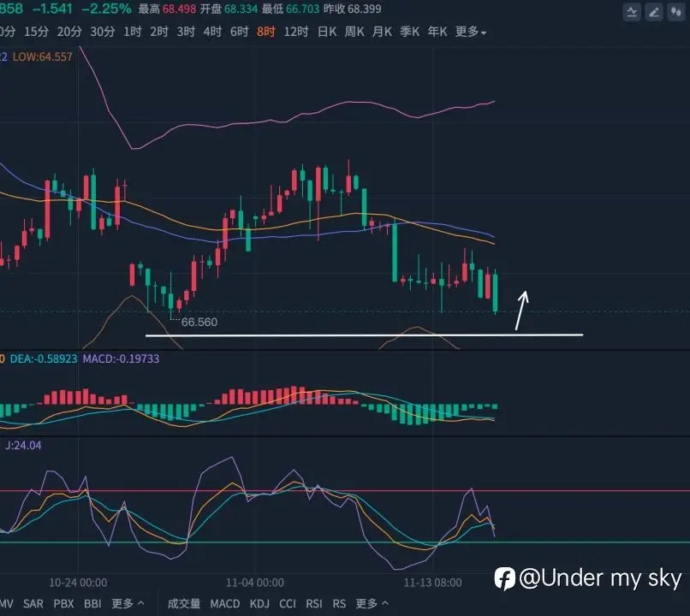
Task: Click the 最高 68.498 high value
Action: pyautogui.click(x=167, y=9)
